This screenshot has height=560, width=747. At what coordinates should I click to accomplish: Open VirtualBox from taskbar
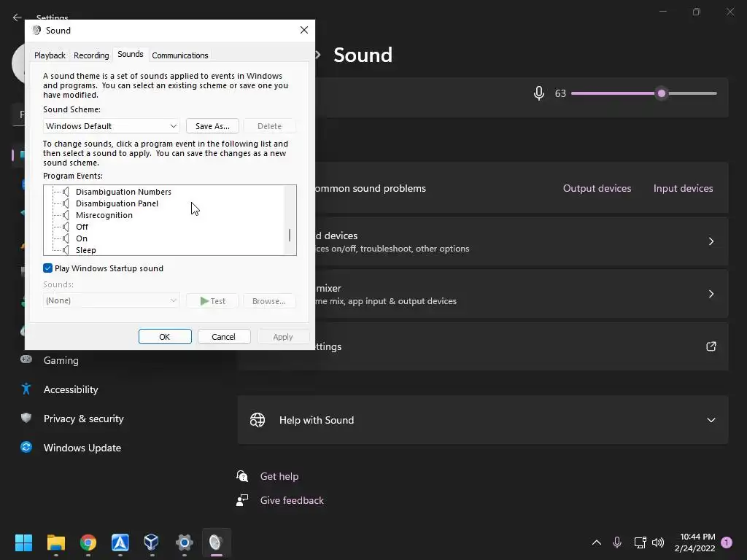[x=152, y=542]
